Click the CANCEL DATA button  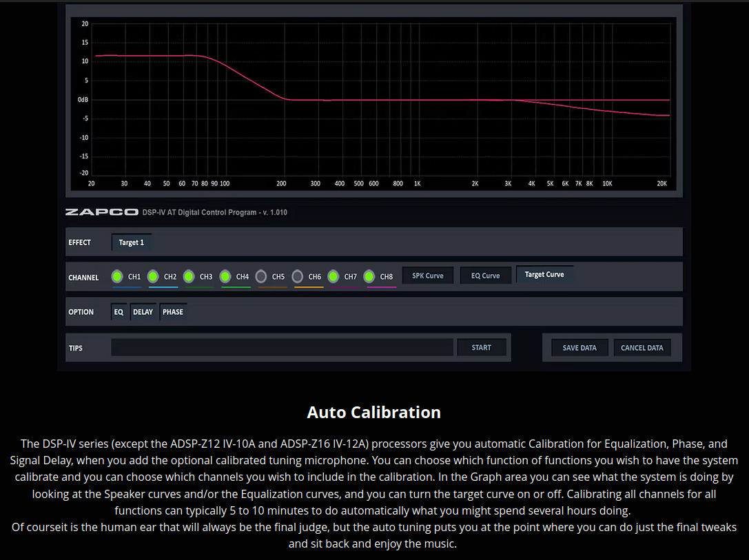[x=642, y=348]
